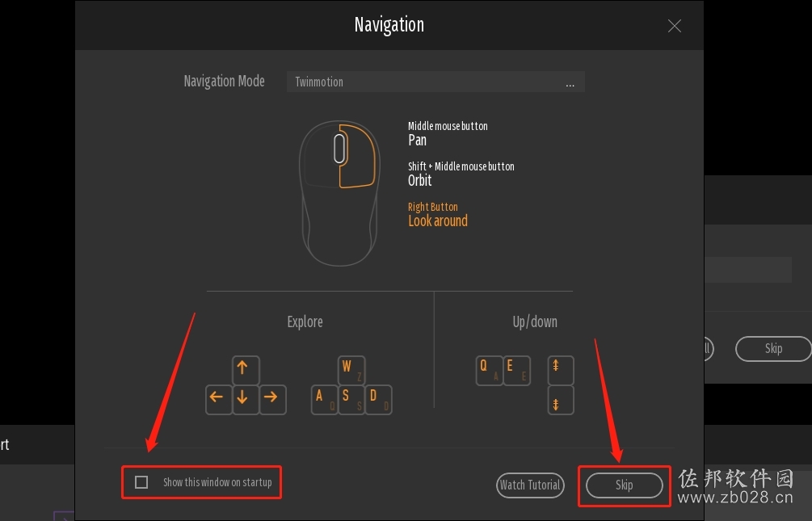Open the Navigation Mode Twinmotion dropdown
This screenshot has height=521, width=812.
point(435,82)
